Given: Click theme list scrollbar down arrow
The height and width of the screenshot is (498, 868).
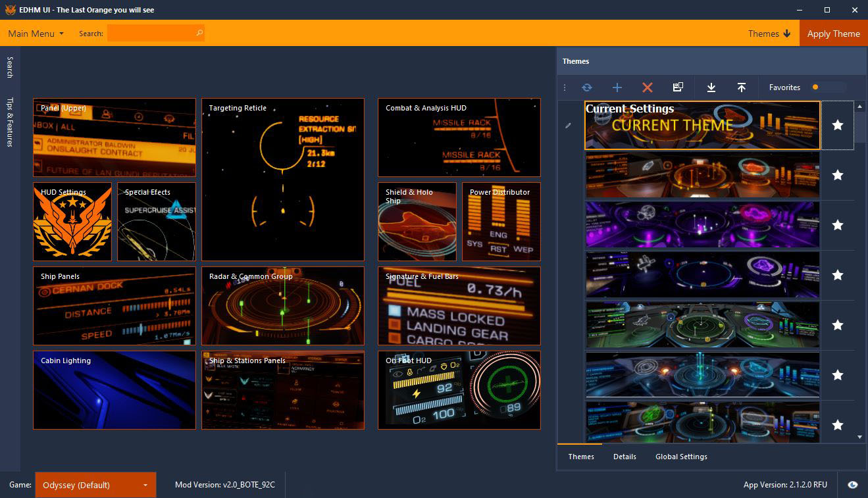Looking at the screenshot, I should (x=860, y=437).
